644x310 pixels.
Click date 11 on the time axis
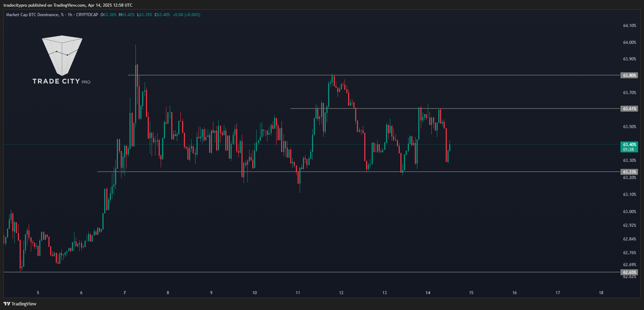click(298, 293)
